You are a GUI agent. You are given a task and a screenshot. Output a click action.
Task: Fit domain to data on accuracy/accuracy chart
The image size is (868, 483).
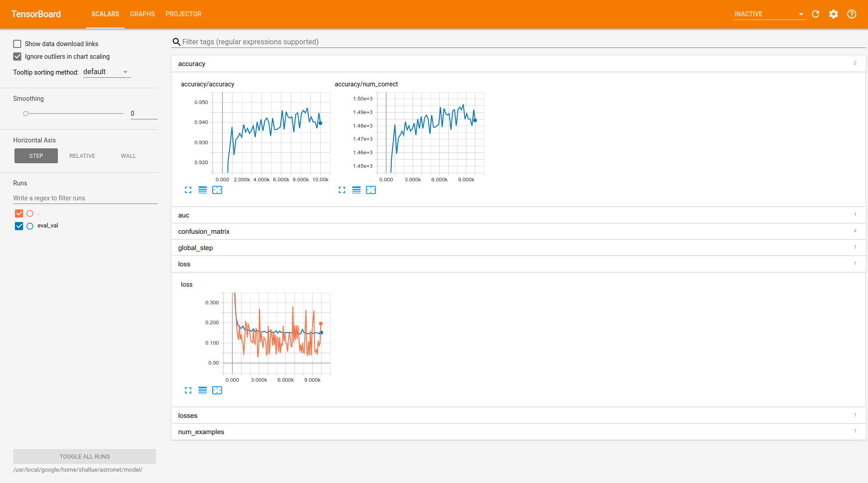[x=217, y=190]
